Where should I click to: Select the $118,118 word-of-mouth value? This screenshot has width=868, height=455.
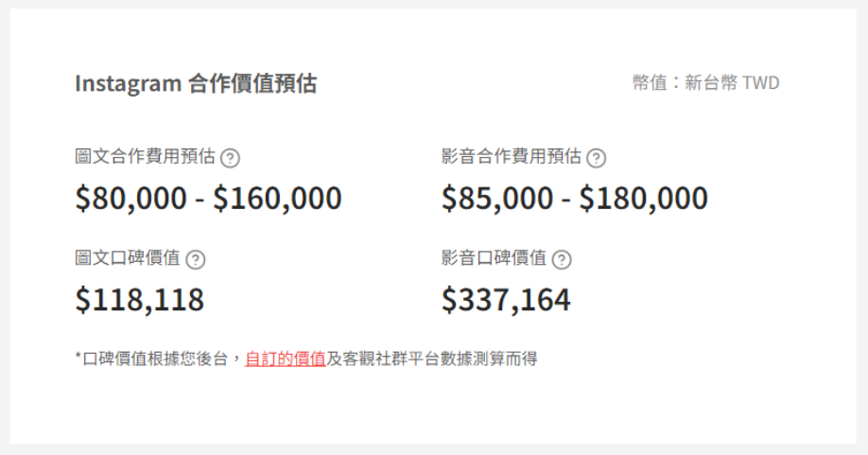coord(140,300)
